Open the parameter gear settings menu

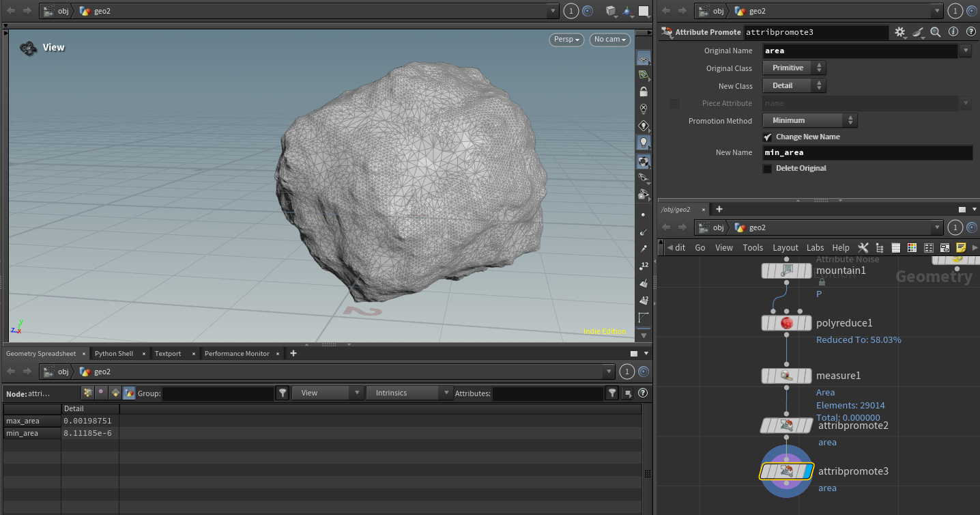[900, 32]
